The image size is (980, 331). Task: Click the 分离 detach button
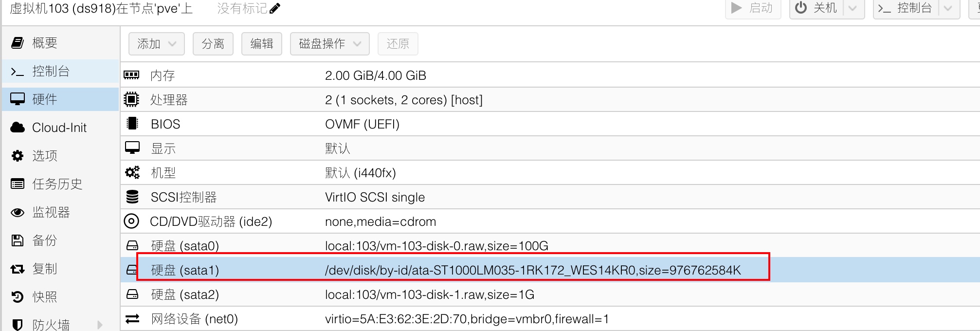(213, 44)
